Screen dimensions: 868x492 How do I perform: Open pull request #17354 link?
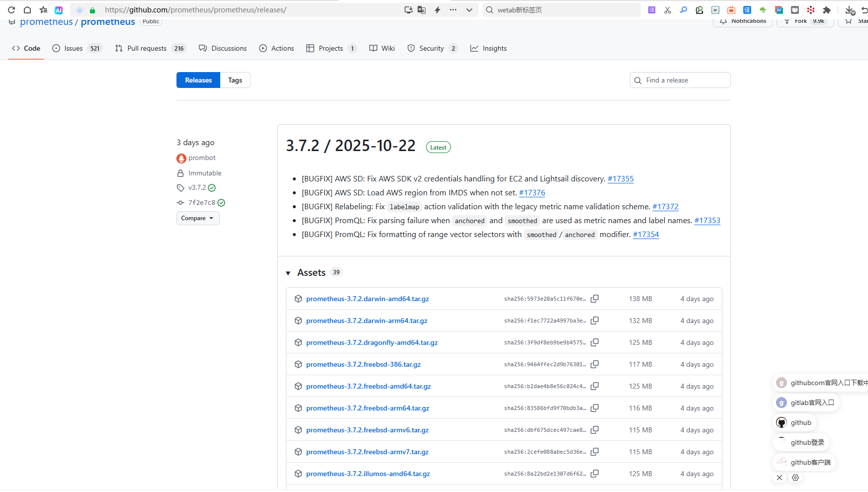(x=646, y=235)
